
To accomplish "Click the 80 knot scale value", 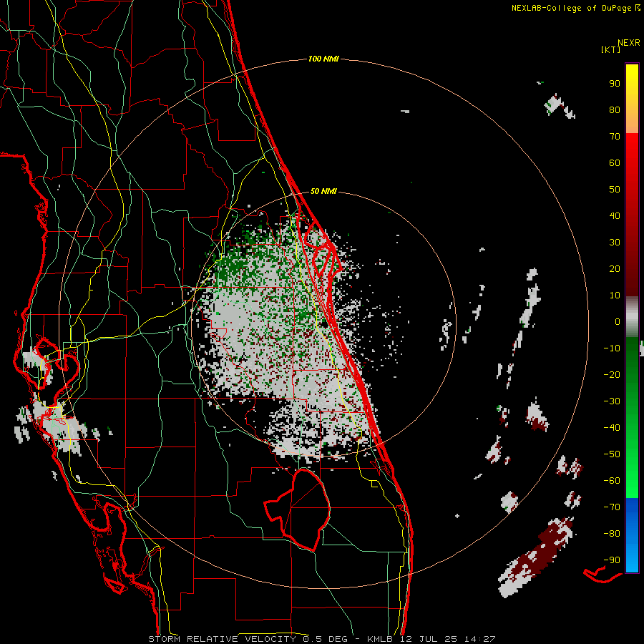I will [x=615, y=110].
